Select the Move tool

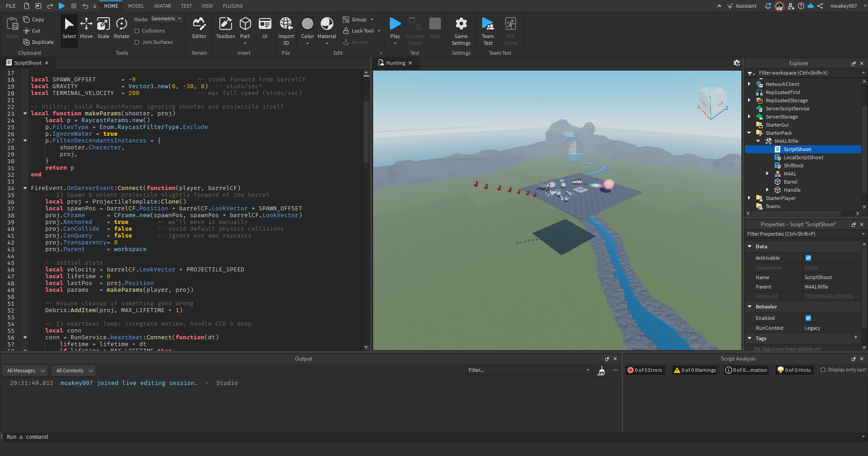tap(86, 28)
